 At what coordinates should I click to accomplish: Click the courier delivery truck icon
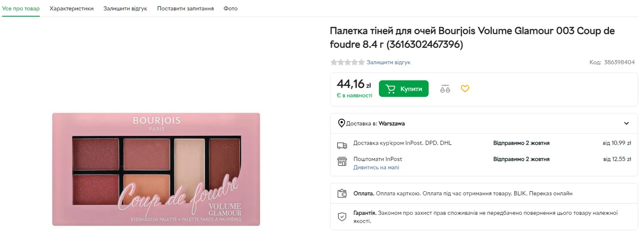tap(342, 145)
